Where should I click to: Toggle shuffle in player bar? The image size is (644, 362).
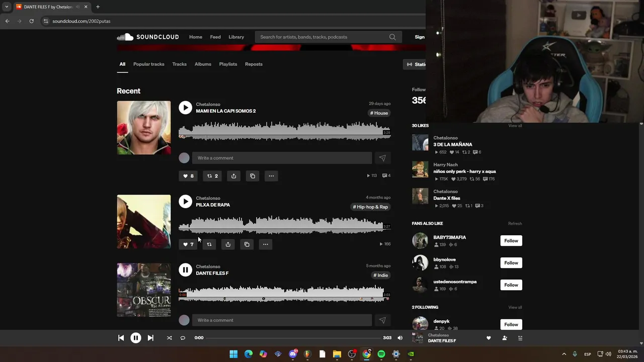(169, 338)
